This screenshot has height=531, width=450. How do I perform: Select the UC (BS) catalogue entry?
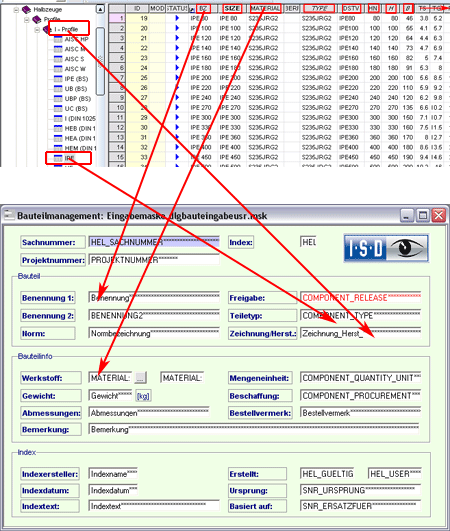(x=76, y=109)
